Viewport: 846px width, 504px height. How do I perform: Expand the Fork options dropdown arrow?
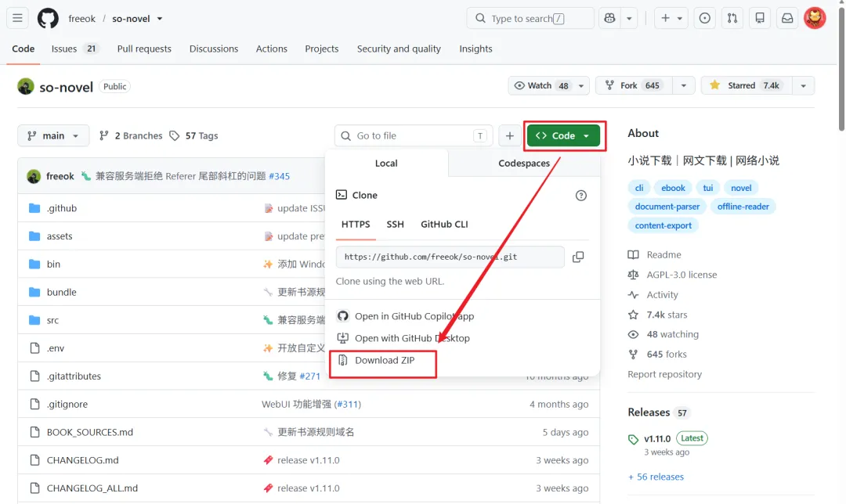tap(684, 86)
